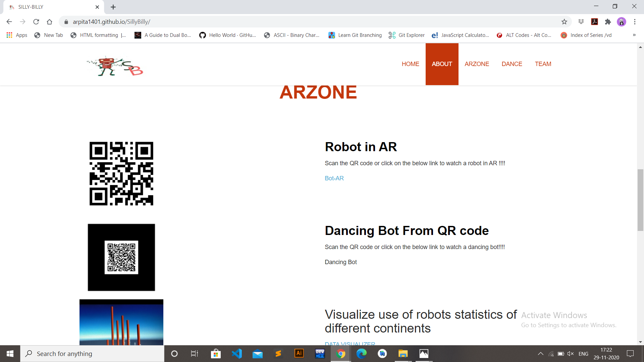Open the Bot-AR link

[x=334, y=178]
